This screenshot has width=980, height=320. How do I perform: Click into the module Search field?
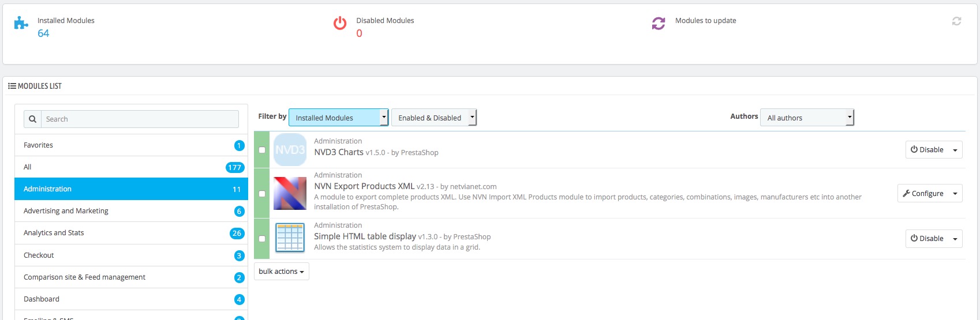140,119
